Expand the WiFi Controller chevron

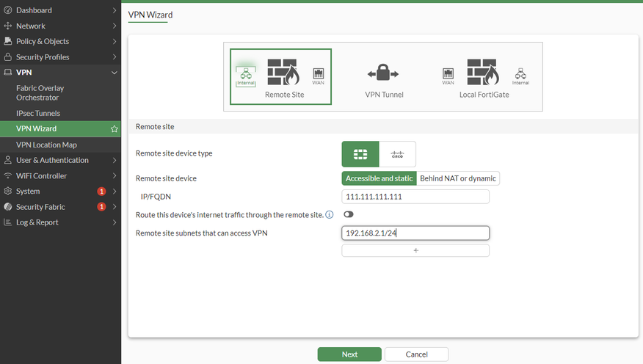(x=115, y=176)
